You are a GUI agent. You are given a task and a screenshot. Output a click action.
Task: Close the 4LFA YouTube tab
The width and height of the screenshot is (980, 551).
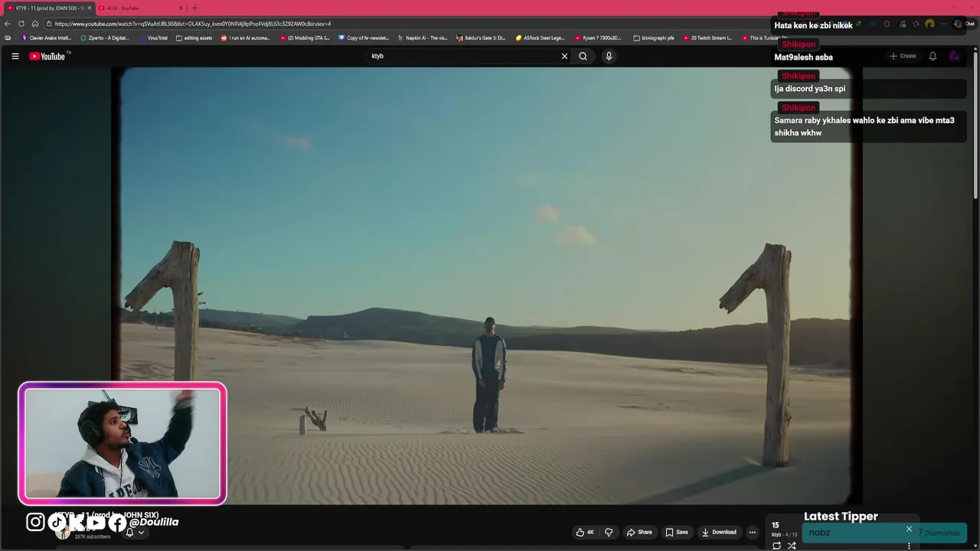click(x=181, y=8)
